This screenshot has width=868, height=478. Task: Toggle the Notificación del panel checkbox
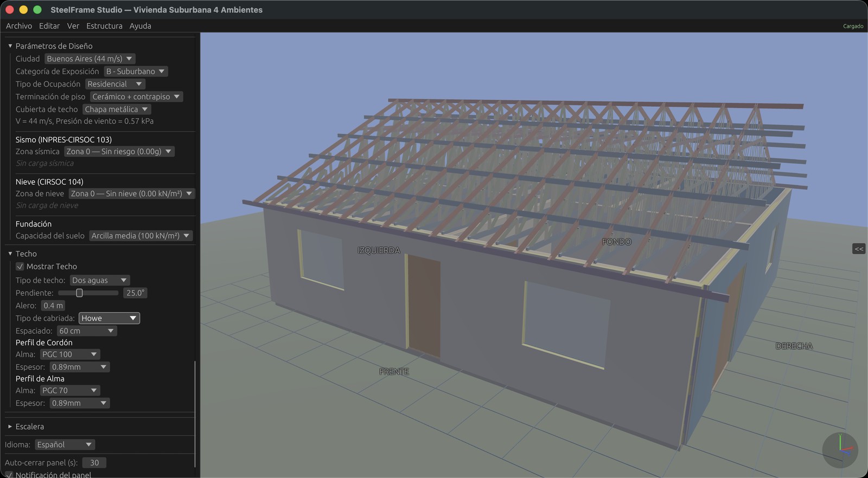9,475
